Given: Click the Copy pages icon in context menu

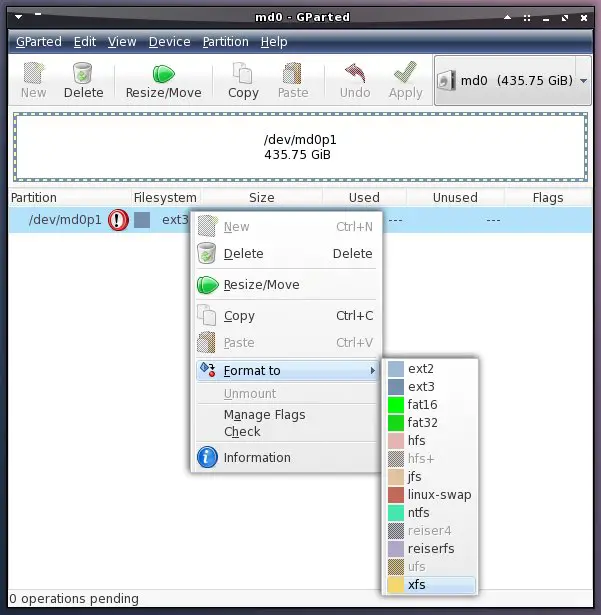Looking at the screenshot, I should coord(207,315).
